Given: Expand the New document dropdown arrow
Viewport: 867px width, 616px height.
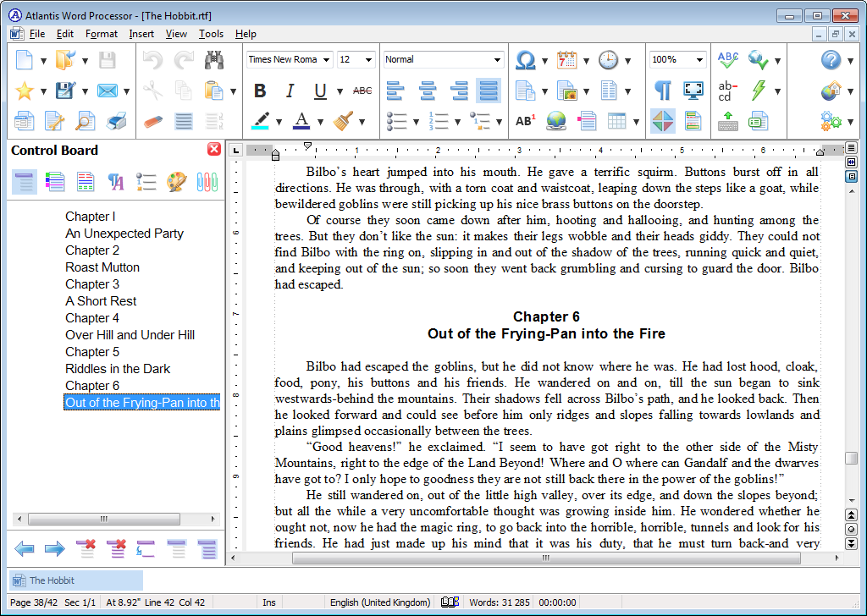Looking at the screenshot, I should pyautogui.click(x=43, y=61).
